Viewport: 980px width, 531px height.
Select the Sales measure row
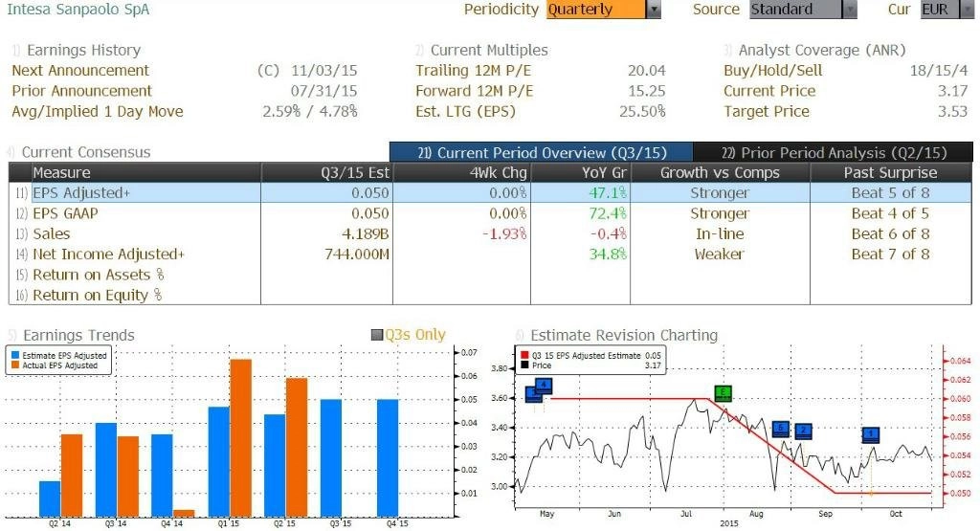490,233
